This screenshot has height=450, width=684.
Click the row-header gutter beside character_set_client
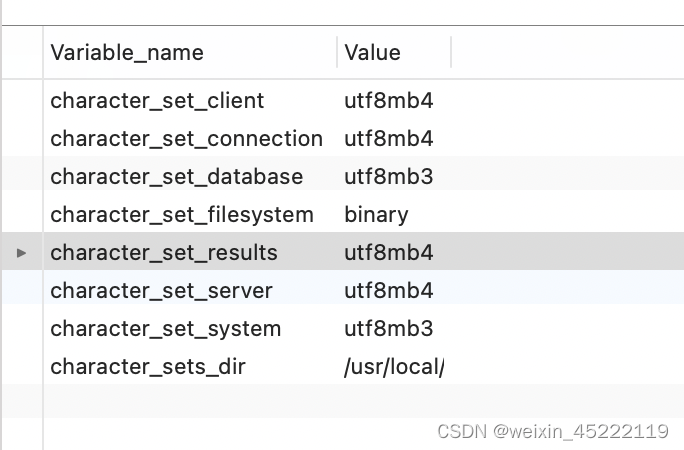point(22,101)
